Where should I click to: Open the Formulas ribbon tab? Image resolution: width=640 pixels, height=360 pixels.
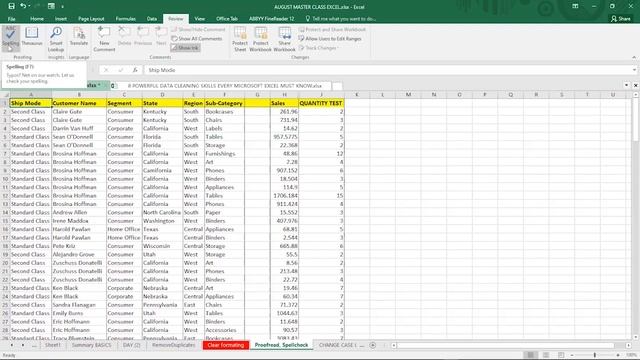125,19
